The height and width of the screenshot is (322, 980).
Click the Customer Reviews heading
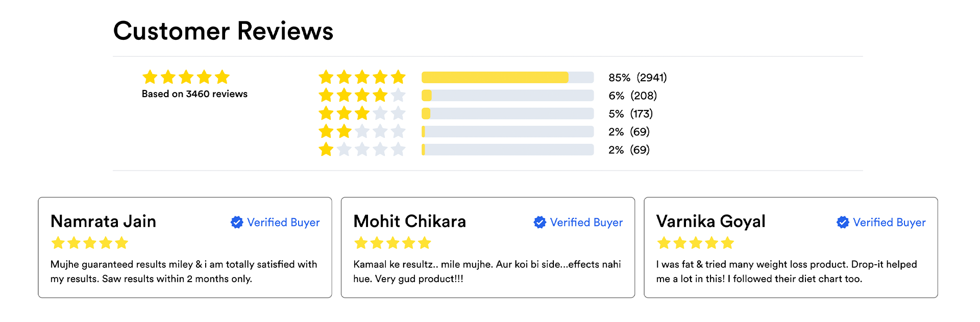point(223,31)
